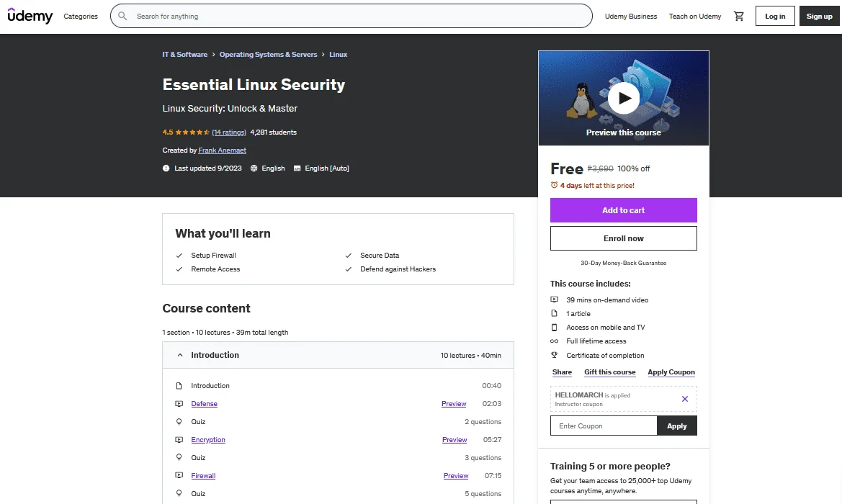This screenshot has height=504, width=842.
Task: Click checkmark icon beside Setup Firewall
Action: pyautogui.click(x=179, y=256)
